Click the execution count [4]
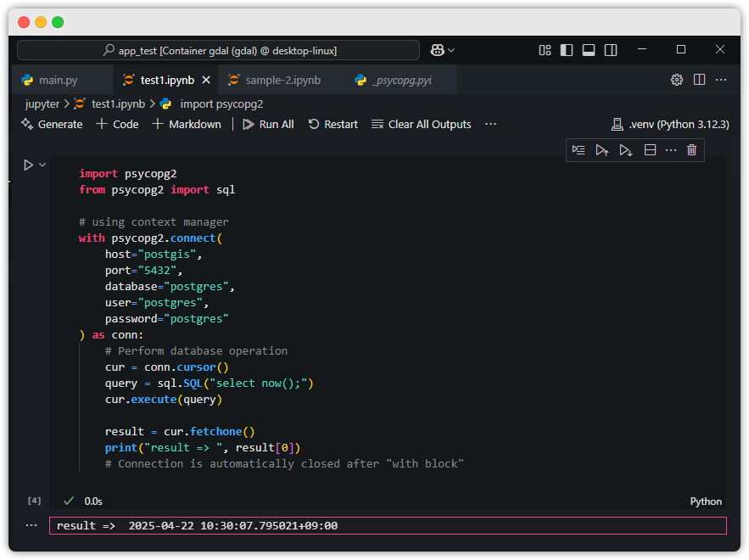Image resolution: width=749 pixels, height=560 pixels. [35, 501]
